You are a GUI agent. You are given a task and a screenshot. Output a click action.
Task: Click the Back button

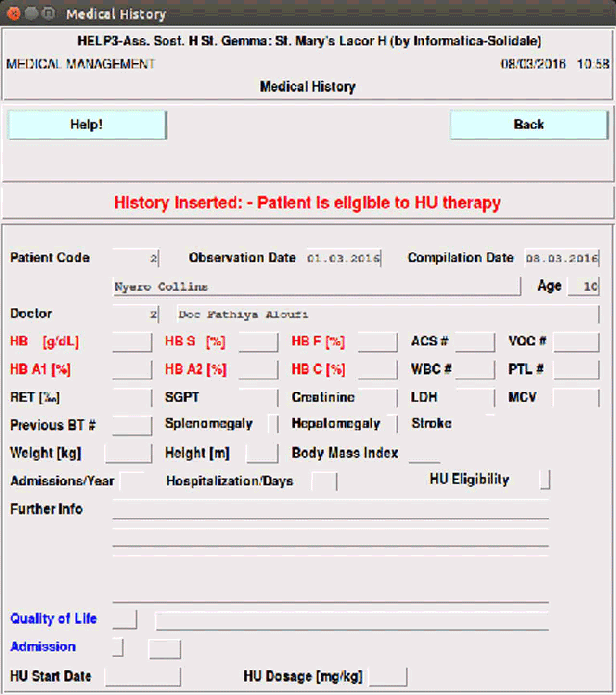tap(529, 125)
